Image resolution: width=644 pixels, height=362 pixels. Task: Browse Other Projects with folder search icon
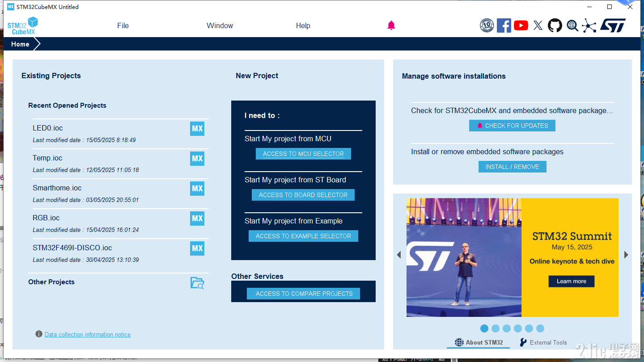(197, 283)
